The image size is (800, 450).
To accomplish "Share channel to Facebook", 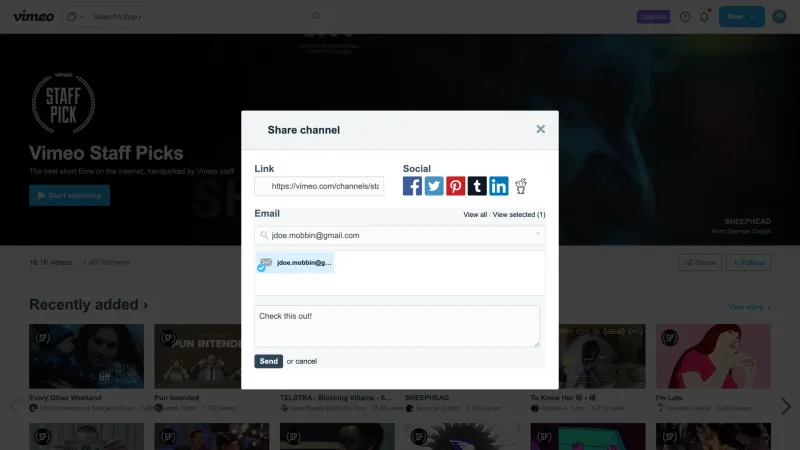I will point(412,186).
